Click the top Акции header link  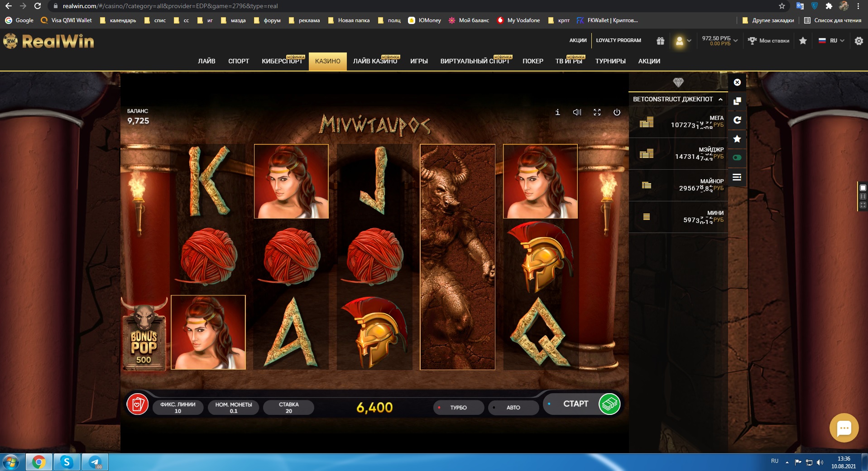point(578,40)
